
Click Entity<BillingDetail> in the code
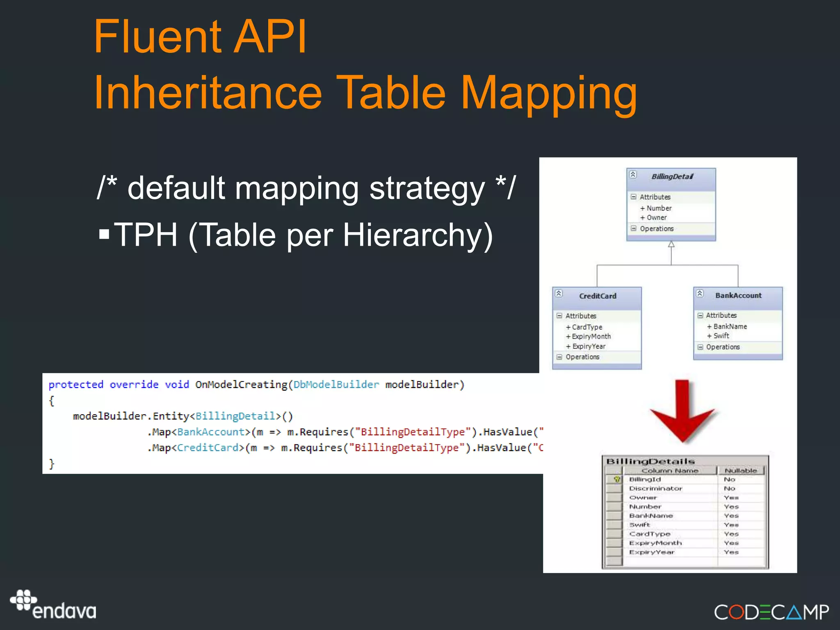pyautogui.click(x=217, y=416)
